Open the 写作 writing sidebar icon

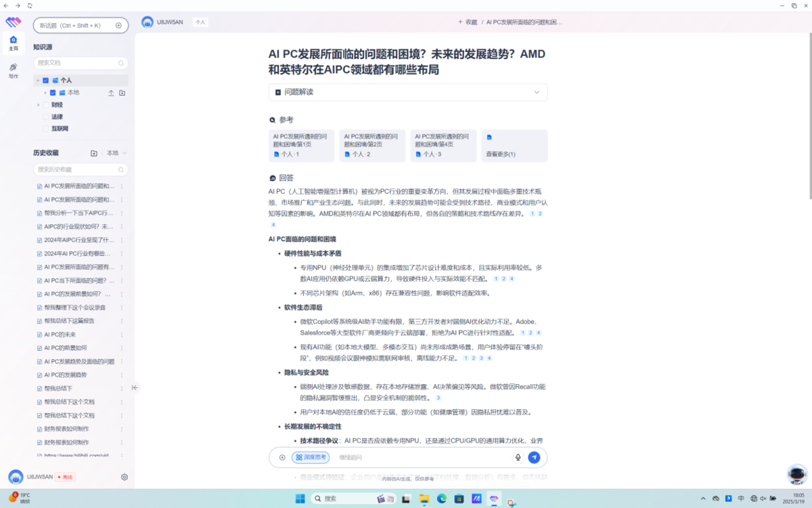point(14,70)
